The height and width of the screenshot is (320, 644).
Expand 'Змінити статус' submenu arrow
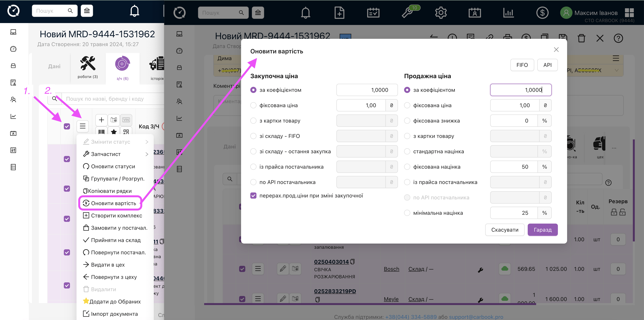[147, 142]
